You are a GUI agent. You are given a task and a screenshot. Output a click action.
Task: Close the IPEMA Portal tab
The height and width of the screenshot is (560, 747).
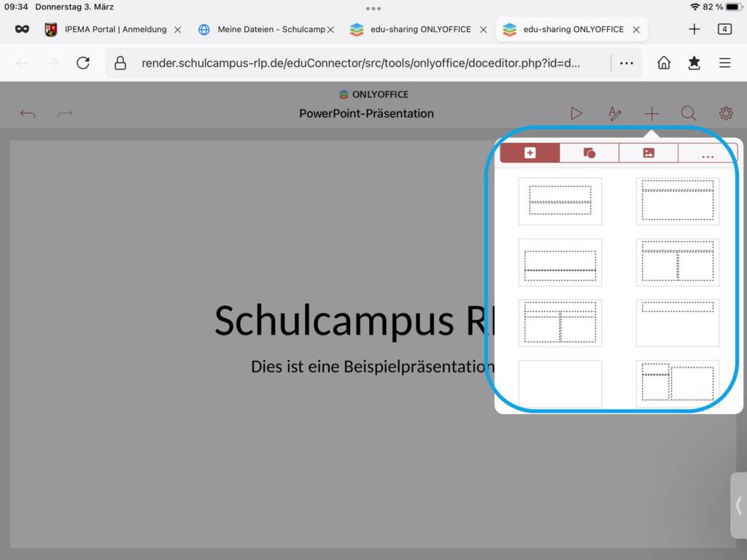[x=178, y=29]
